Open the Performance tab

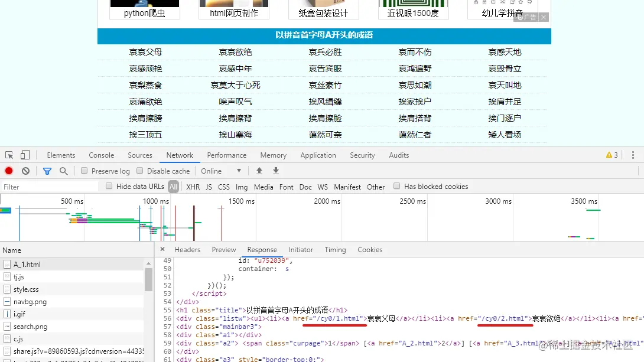click(x=227, y=155)
